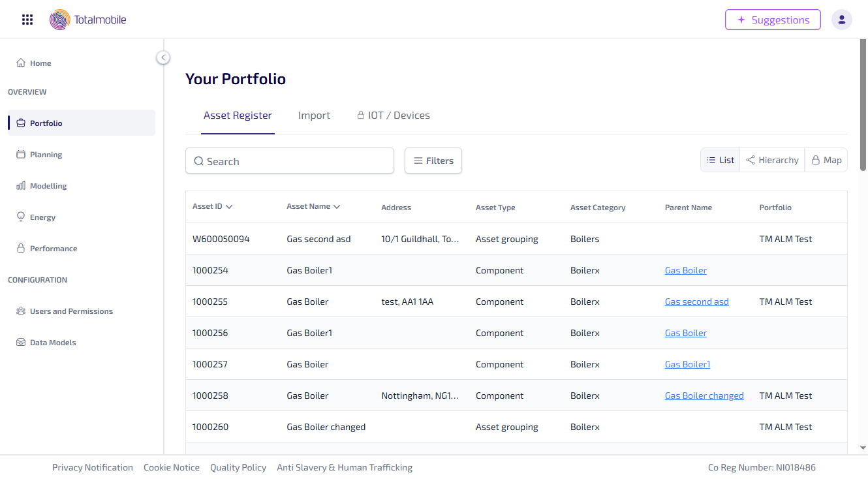Image resolution: width=868 pixels, height=479 pixels.
Task: Switch to locked Map view
Action: pyautogui.click(x=826, y=160)
